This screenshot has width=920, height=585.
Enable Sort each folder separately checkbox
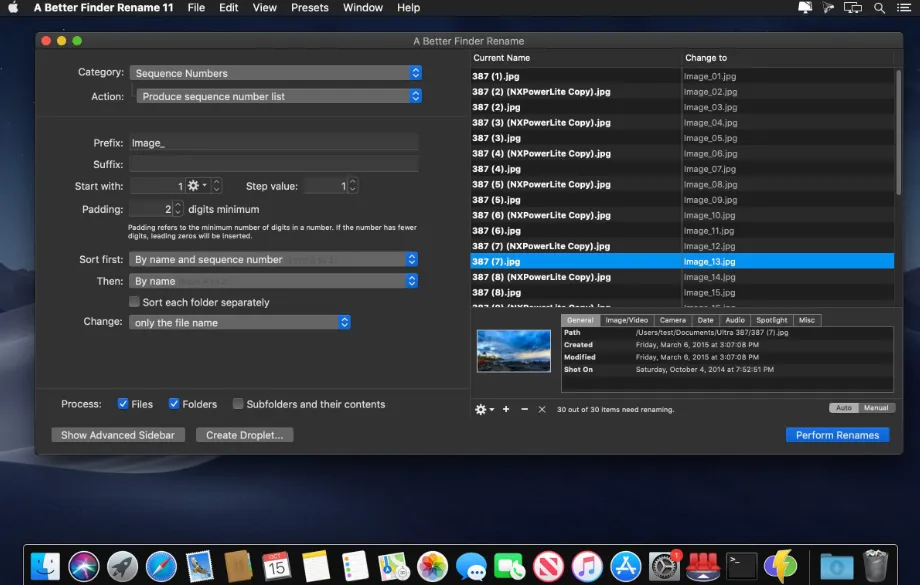(134, 302)
